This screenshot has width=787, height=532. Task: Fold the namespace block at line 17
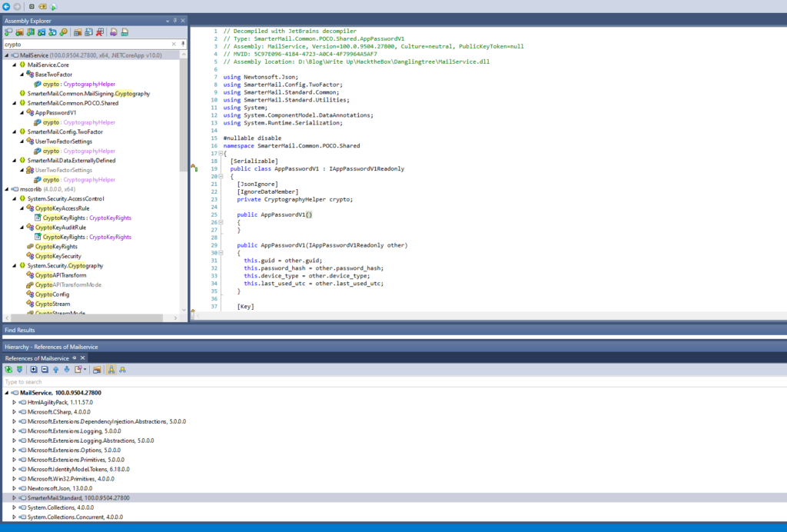221,153
